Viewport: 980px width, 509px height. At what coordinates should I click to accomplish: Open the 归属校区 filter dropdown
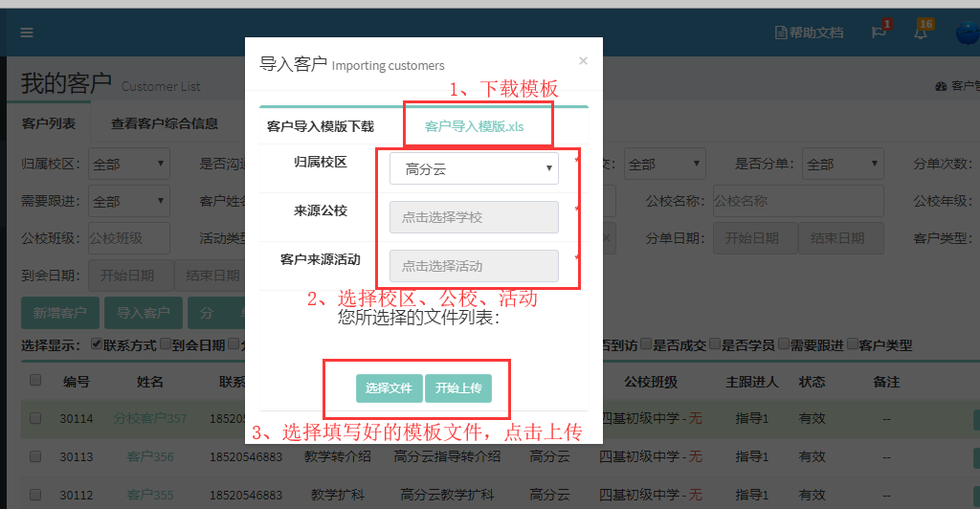pyautogui.click(x=128, y=164)
